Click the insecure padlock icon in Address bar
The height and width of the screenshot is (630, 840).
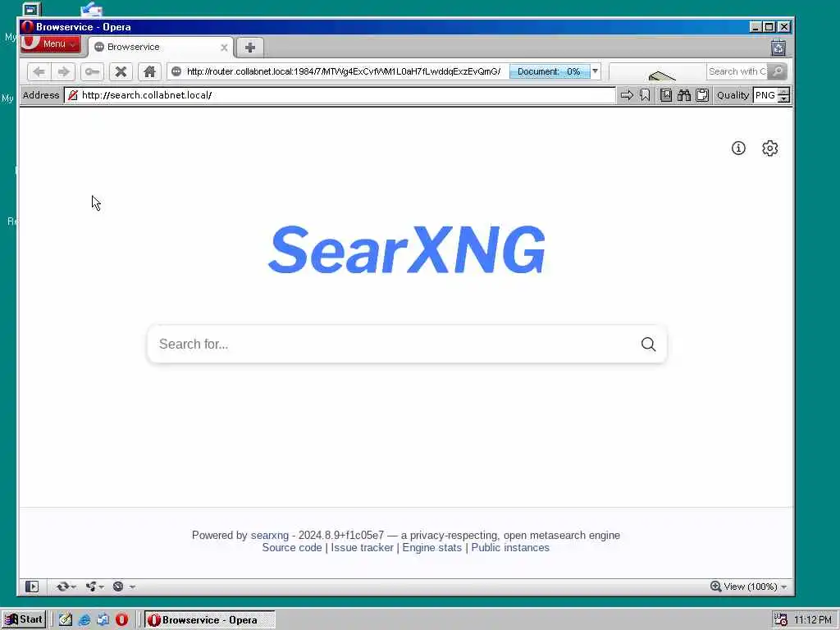coord(73,95)
